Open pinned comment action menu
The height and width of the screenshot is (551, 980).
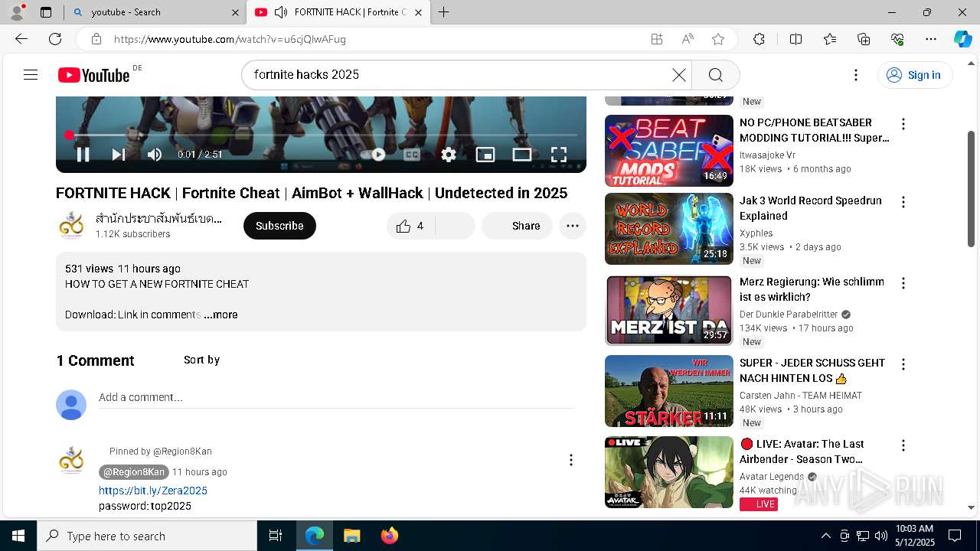(x=570, y=460)
